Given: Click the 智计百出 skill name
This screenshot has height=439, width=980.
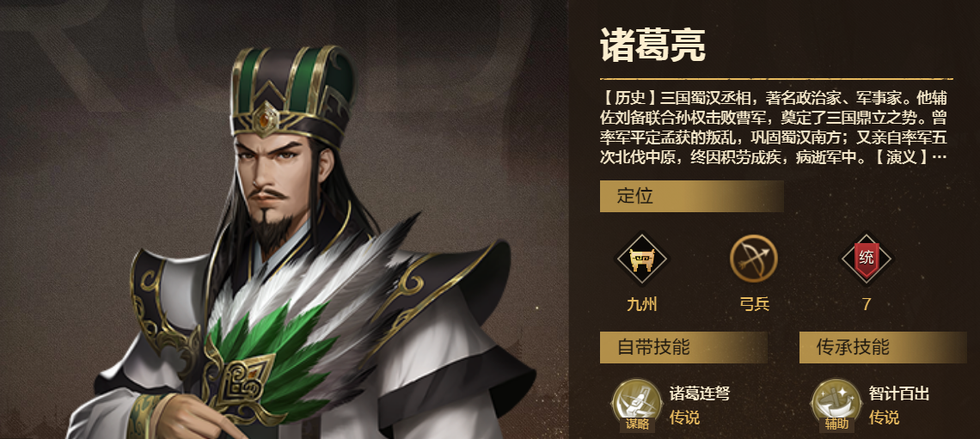Looking at the screenshot, I should coord(898,394).
